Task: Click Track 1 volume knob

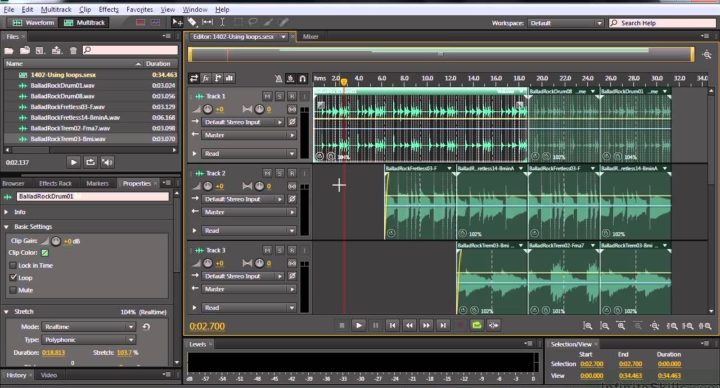Action: tap(208, 109)
